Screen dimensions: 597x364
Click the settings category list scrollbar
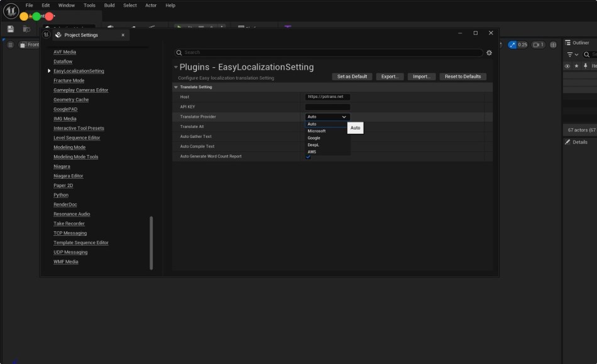point(151,243)
